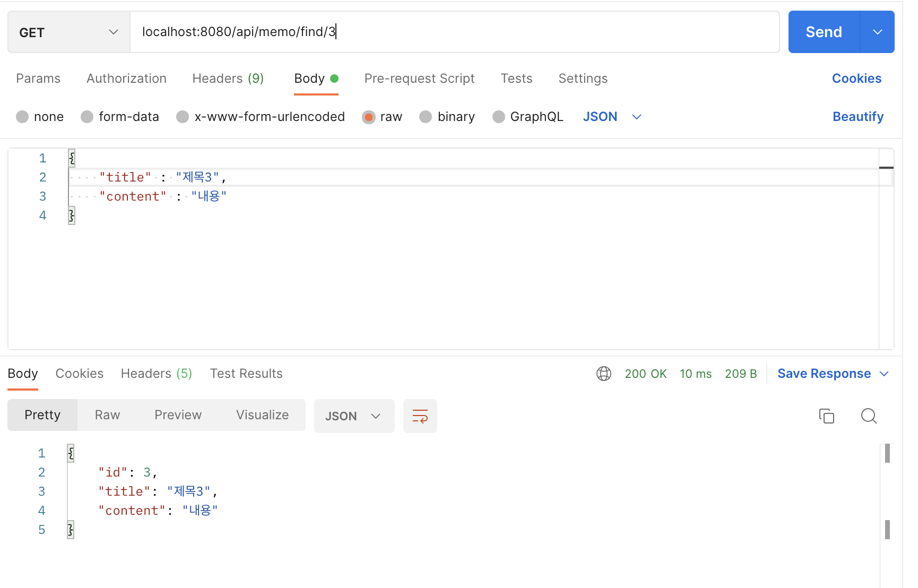Image resolution: width=918 pixels, height=588 pixels.
Task: Click the "title" line in response body
Action: click(x=158, y=491)
